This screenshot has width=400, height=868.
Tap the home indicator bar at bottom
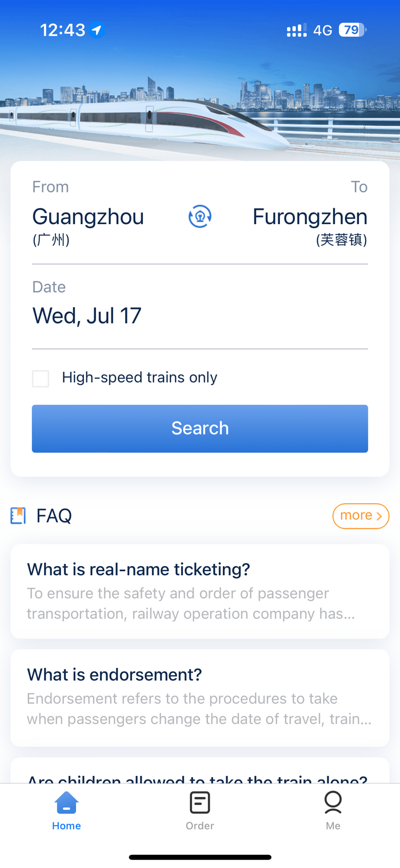point(200,857)
